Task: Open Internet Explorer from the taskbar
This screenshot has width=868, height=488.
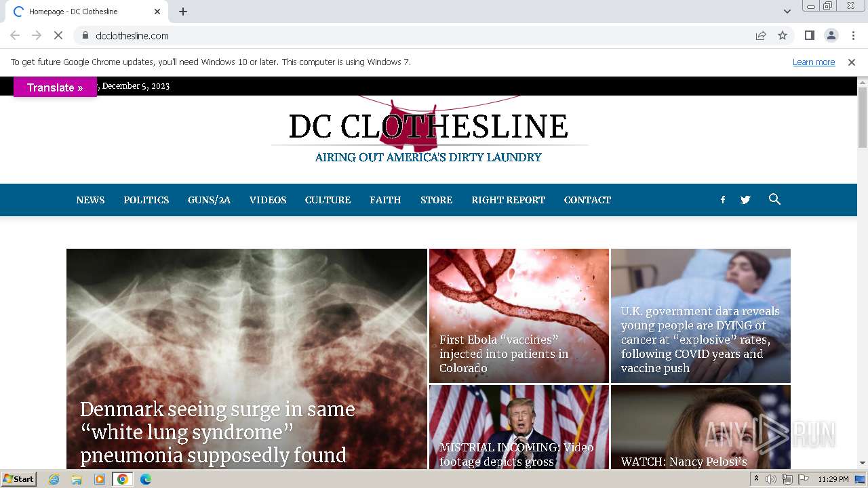Action: pyautogui.click(x=54, y=479)
